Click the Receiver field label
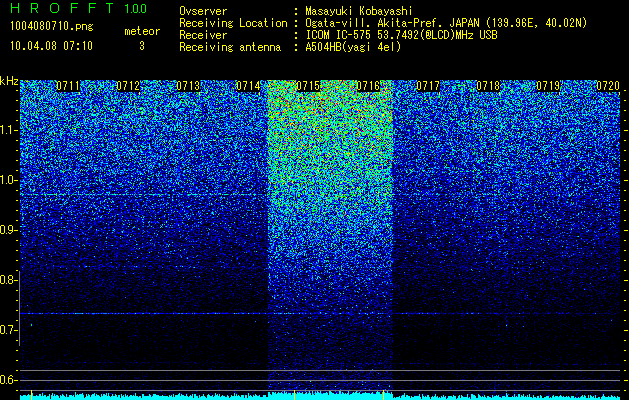This screenshot has height=400, width=629. [x=203, y=35]
